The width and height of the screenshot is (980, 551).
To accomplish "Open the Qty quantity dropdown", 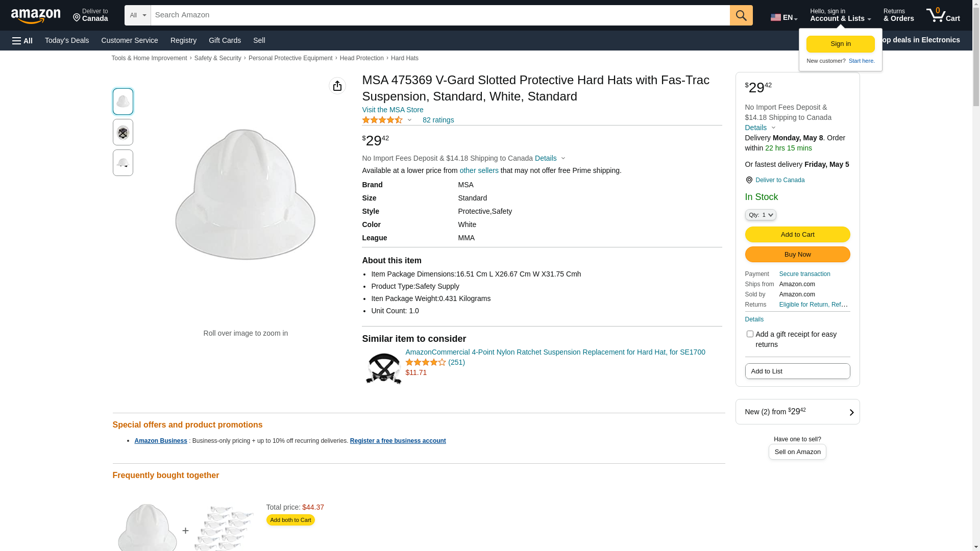I will coord(761,215).
